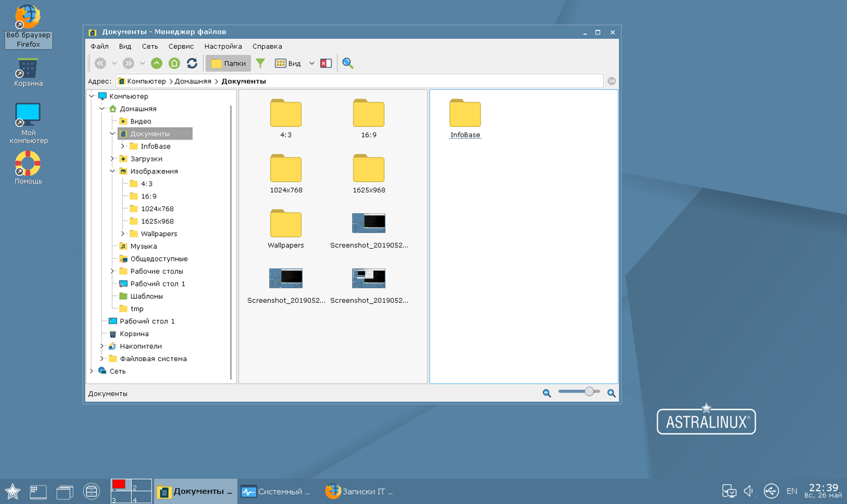Open the Start menu star icon
The image size is (847, 504).
(13, 491)
